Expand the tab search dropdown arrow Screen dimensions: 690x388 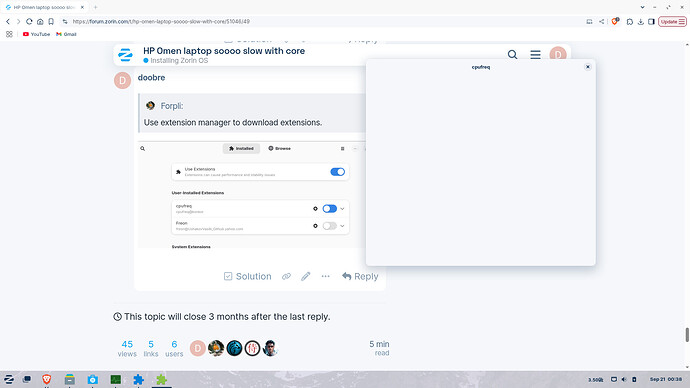point(642,7)
